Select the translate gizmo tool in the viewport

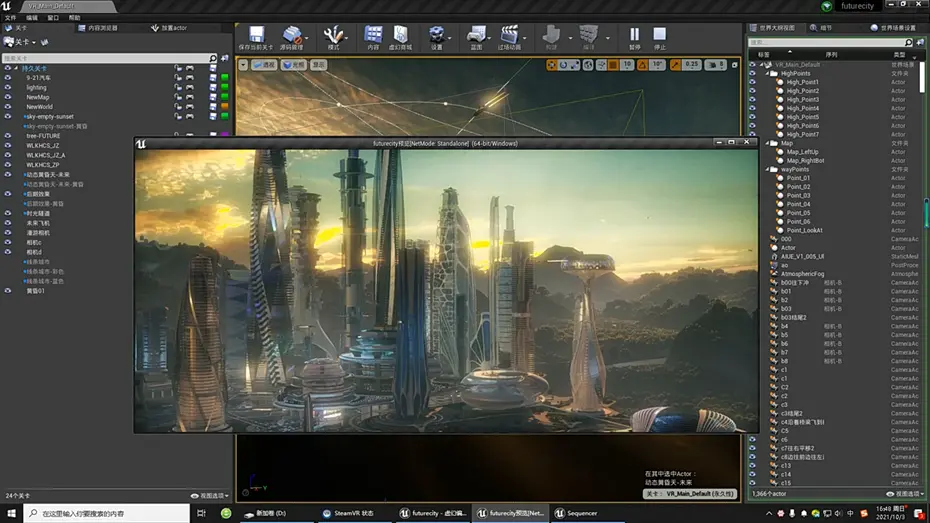552,65
